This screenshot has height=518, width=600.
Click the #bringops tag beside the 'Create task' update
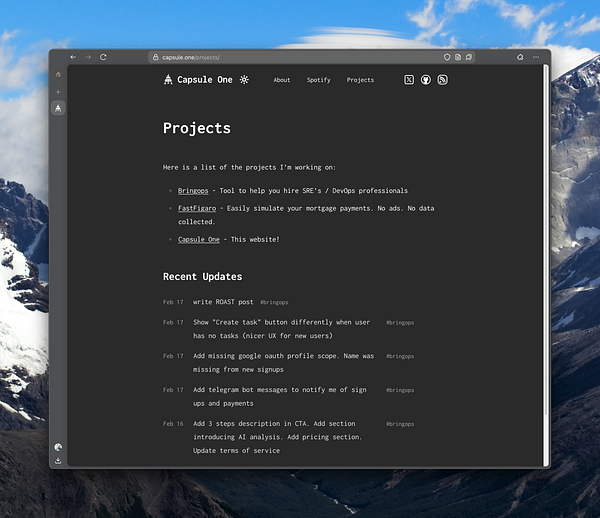tap(400, 323)
